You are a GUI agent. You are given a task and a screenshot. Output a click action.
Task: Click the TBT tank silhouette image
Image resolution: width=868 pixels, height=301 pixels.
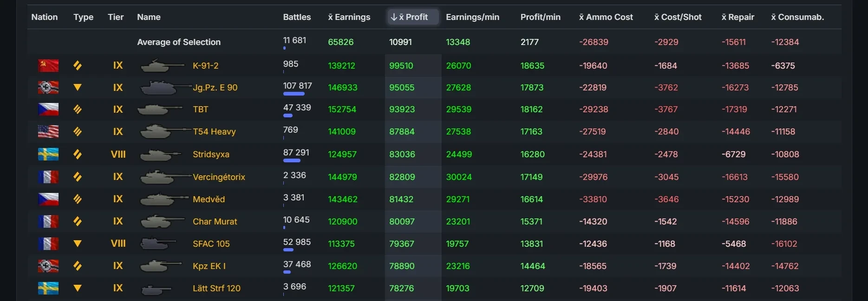pyautogui.click(x=160, y=109)
